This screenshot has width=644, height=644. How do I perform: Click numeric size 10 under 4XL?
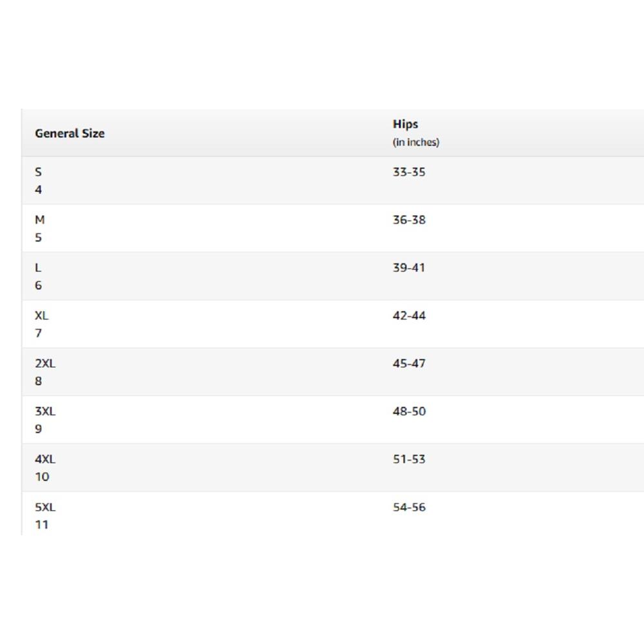coord(42,477)
